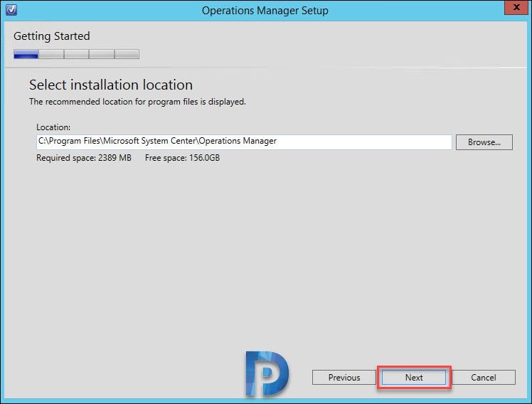This screenshot has width=532, height=404.
Task: Select the 'Free space: 156.0GB' text
Action: click(182, 158)
